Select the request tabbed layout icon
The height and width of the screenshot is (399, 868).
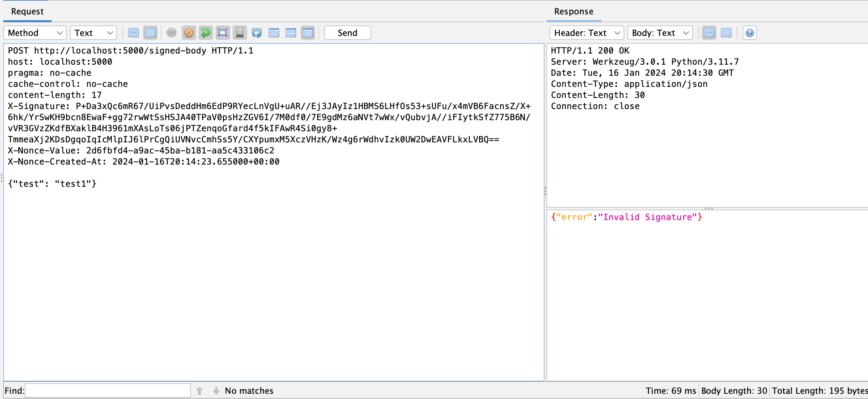pyautogui.click(x=274, y=33)
